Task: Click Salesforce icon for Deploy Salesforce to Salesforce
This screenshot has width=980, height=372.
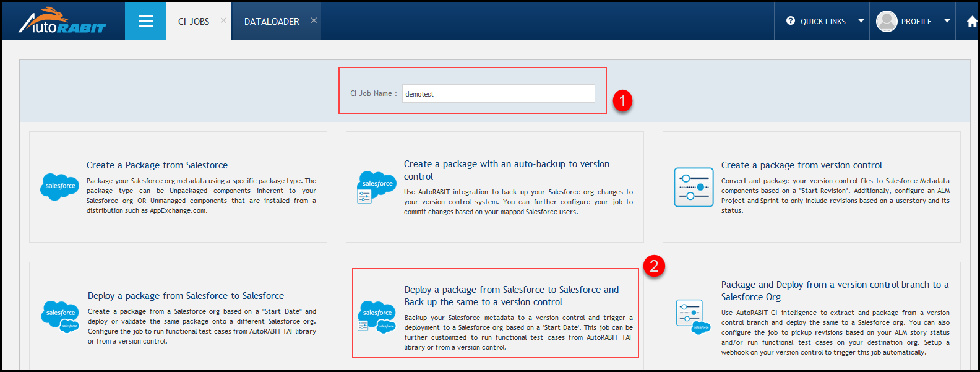Action: coord(61,316)
